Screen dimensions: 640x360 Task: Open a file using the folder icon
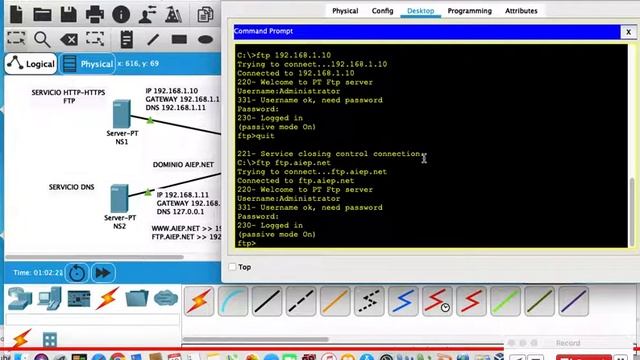[x=42, y=15]
